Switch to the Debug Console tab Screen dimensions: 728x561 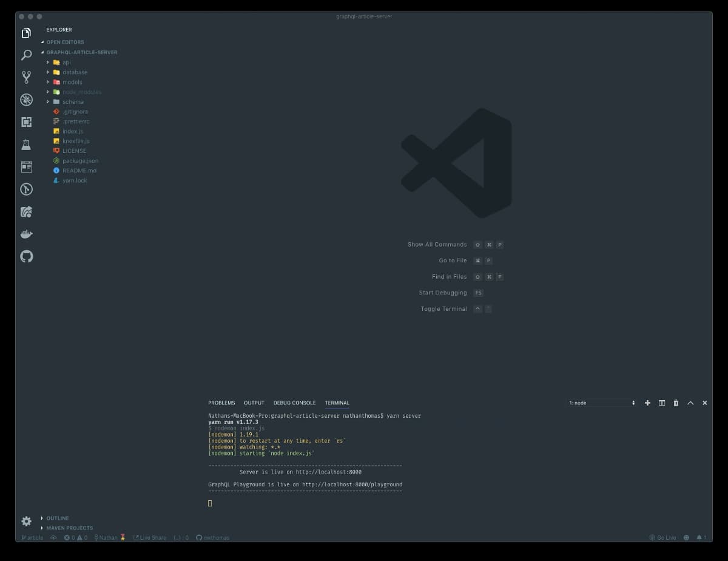click(294, 403)
